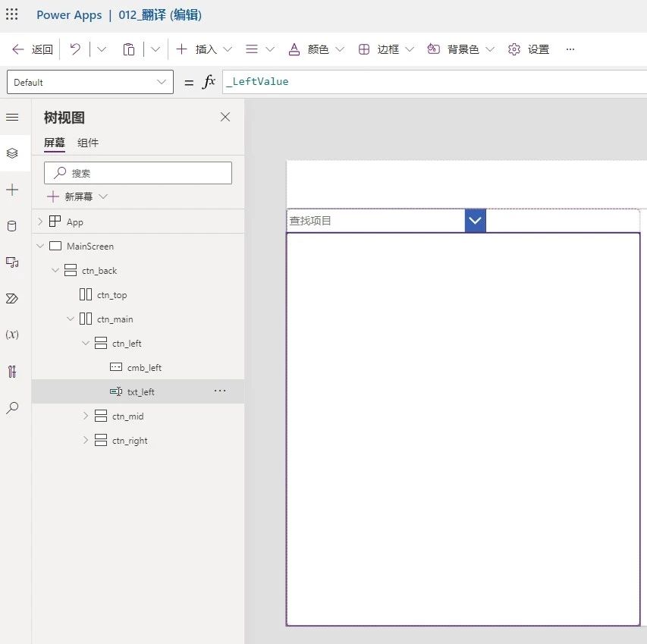Open the 设置 settings button
647x644 pixels.
[x=529, y=49]
